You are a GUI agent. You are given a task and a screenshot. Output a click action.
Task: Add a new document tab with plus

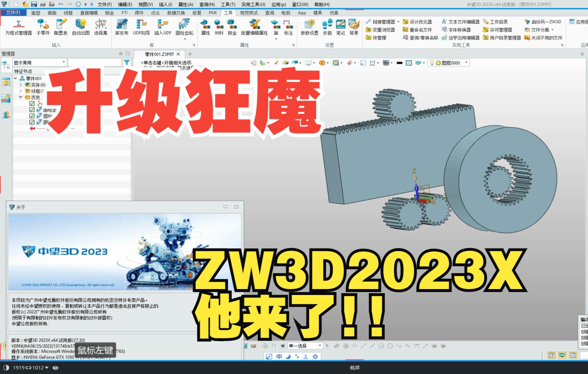pos(190,54)
